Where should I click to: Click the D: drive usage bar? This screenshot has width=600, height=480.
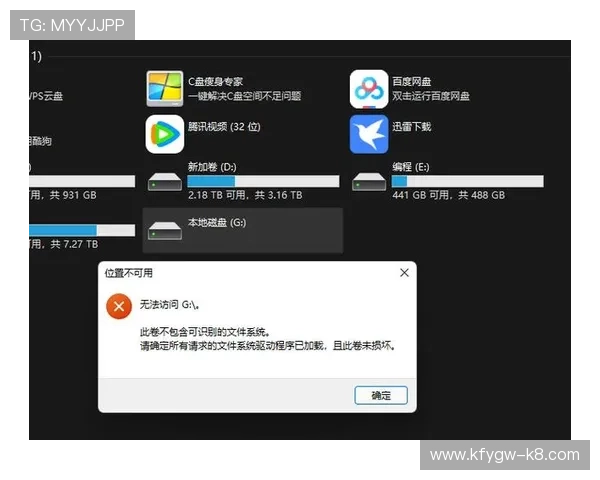(263, 181)
